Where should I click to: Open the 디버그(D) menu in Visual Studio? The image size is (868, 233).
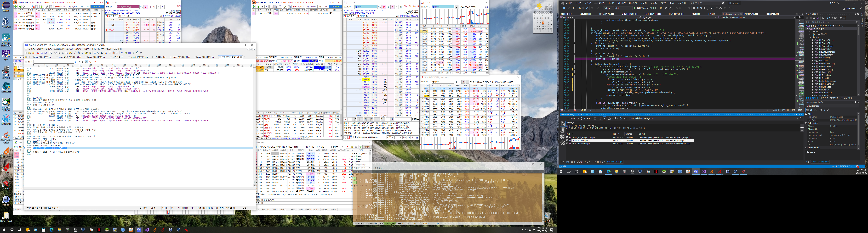coord(621,3)
